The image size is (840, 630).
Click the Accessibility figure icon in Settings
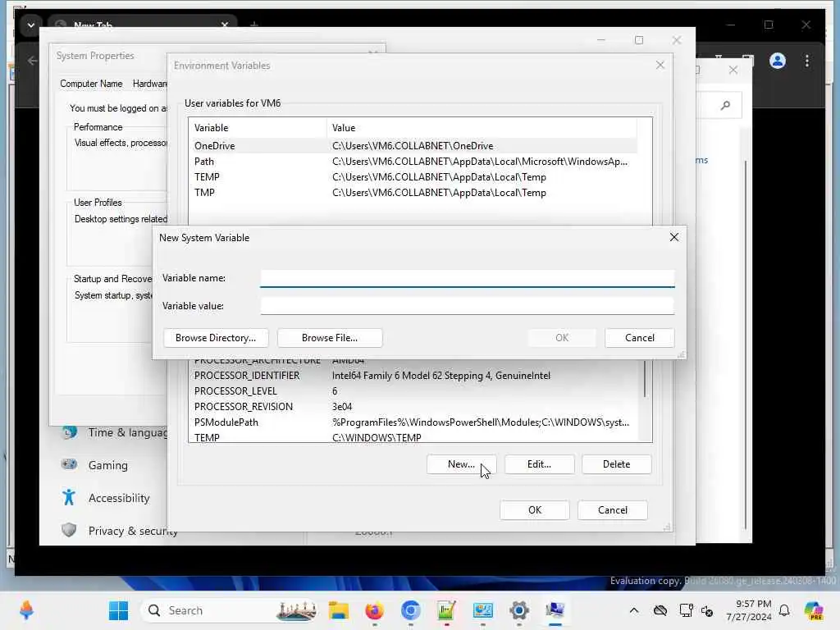click(x=69, y=498)
